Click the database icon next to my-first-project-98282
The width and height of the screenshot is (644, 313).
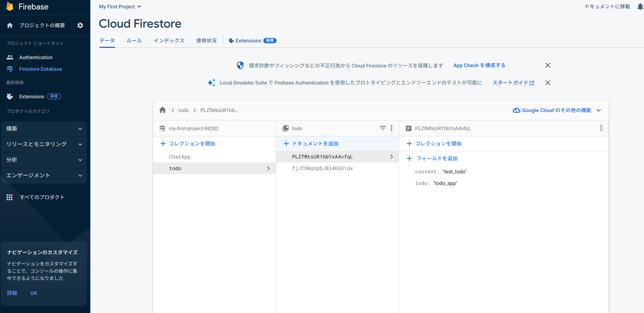[162, 128]
